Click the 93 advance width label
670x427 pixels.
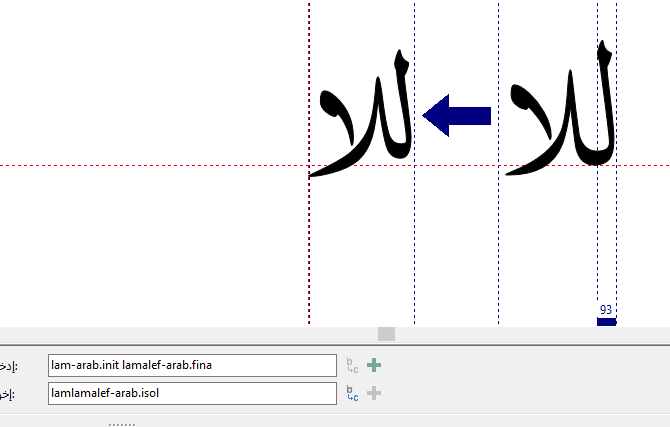click(606, 310)
